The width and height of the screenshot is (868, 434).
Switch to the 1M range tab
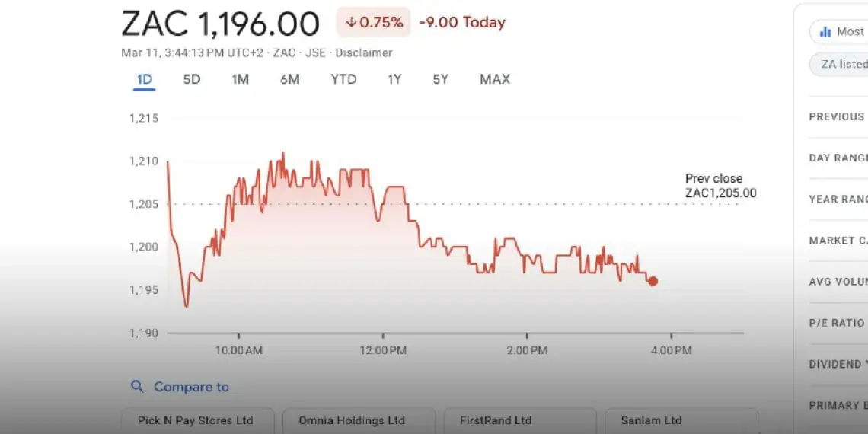click(x=241, y=79)
